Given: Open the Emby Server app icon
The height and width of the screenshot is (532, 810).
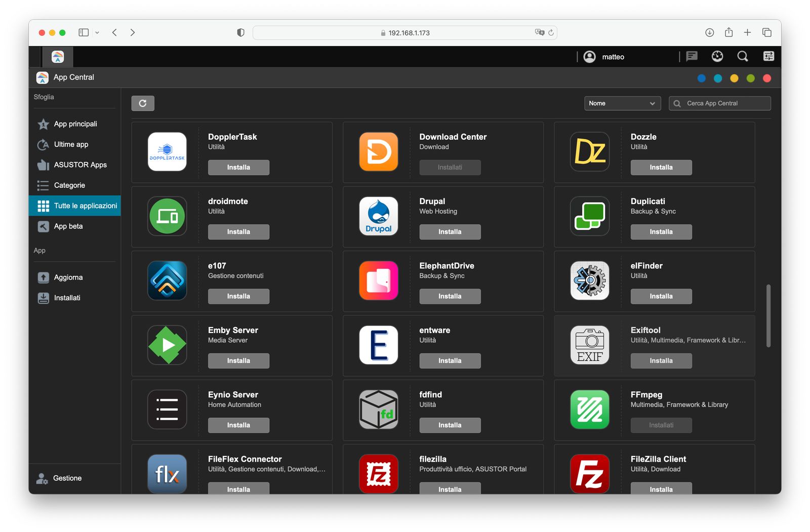Looking at the screenshot, I should [167, 345].
